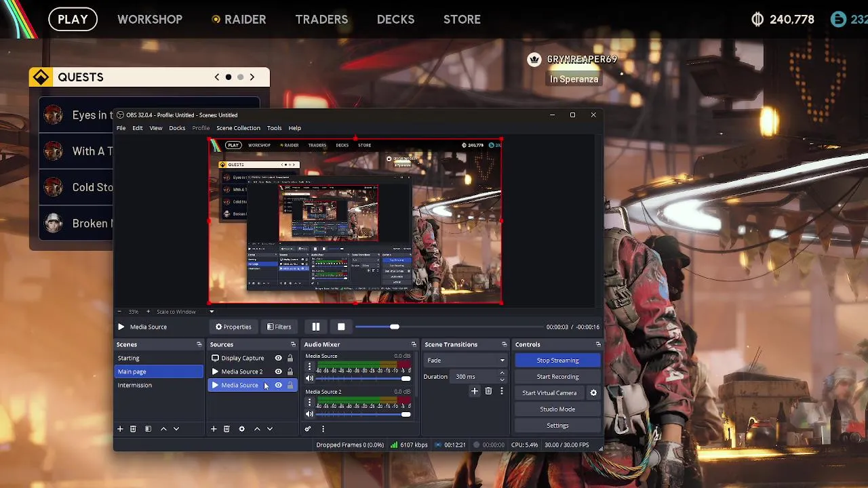Decrease transition duration with down arrow
Screen dimensions: 868x488
tap(502, 380)
